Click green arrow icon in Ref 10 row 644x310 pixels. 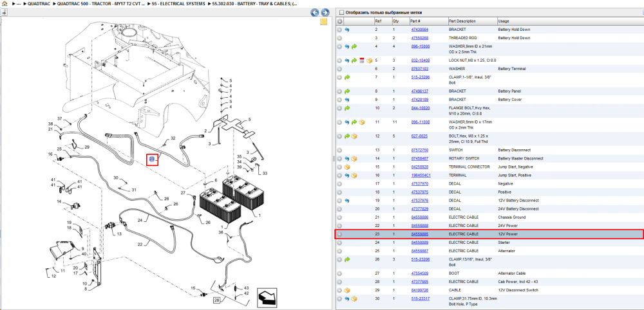(347, 108)
